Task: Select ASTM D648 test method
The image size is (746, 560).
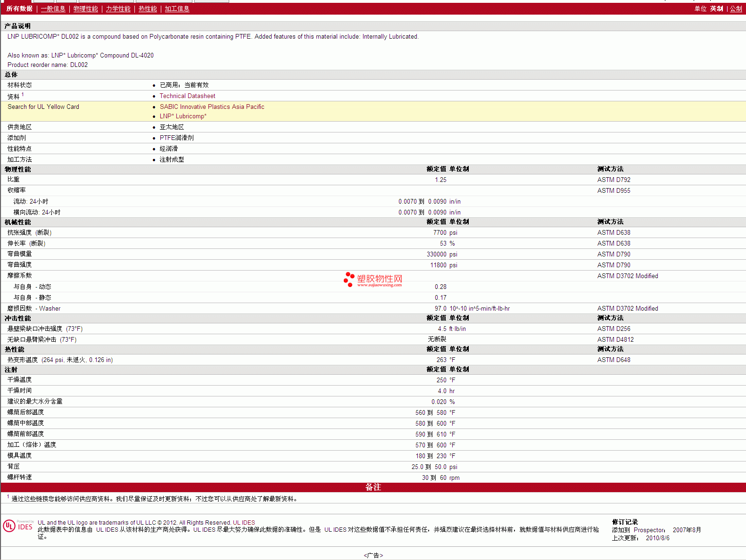Action: (613, 360)
